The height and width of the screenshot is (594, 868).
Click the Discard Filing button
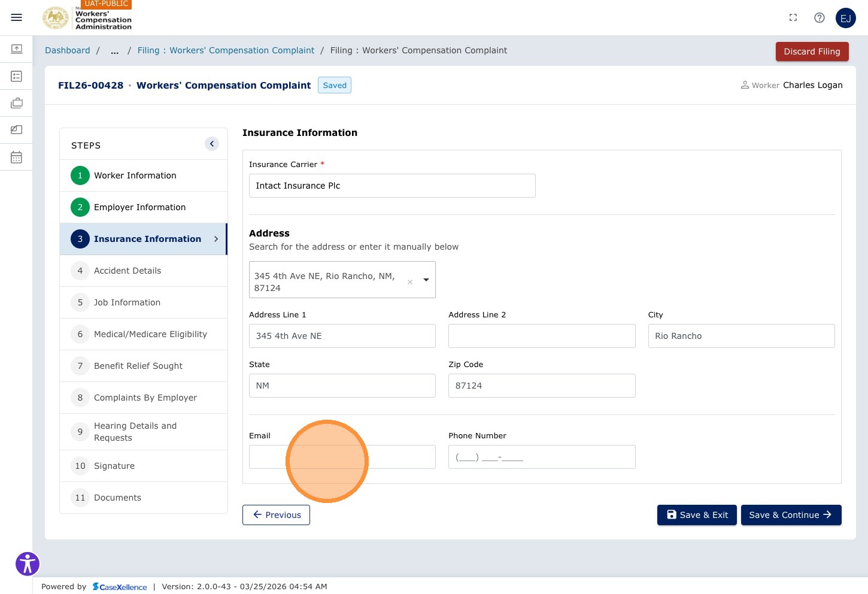[812, 51]
